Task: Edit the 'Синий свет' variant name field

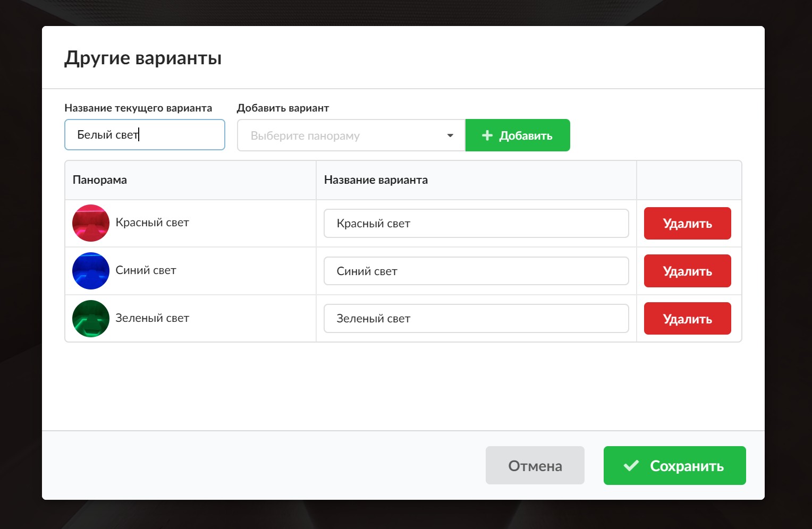Action: click(476, 271)
